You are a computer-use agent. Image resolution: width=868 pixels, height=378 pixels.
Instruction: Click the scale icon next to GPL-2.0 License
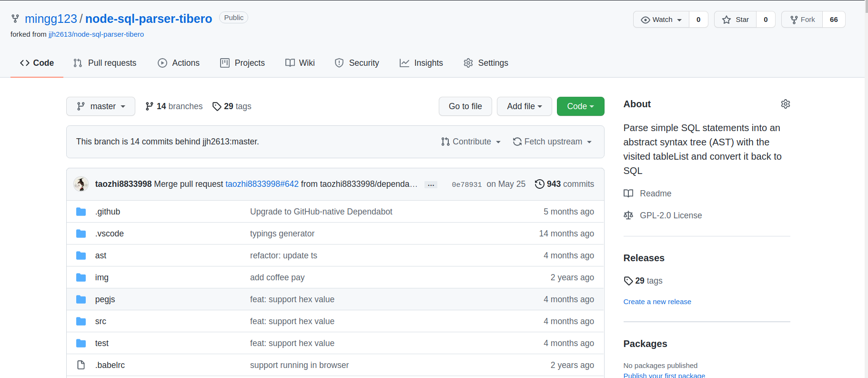point(628,215)
